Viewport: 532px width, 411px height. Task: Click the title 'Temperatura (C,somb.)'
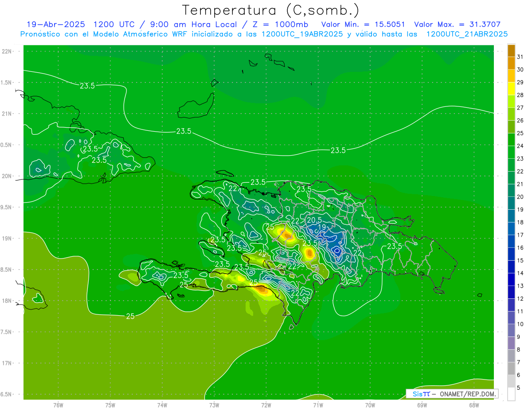271,10
